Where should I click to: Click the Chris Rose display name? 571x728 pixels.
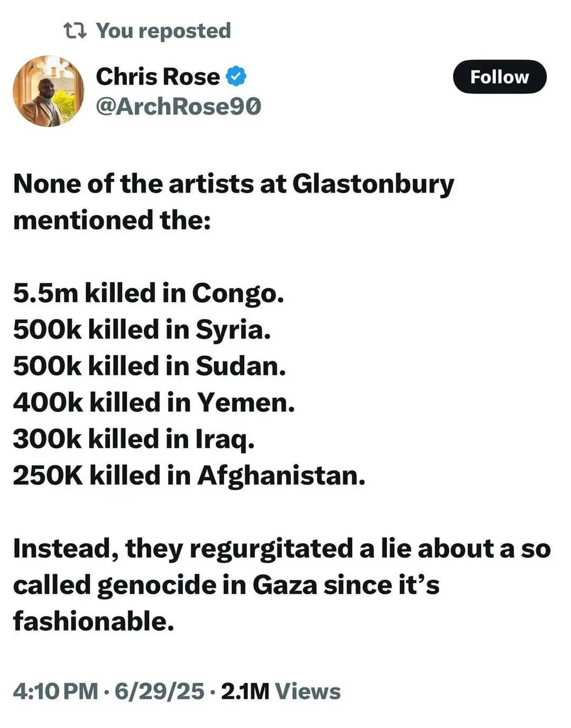pyautogui.click(x=158, y=77)
